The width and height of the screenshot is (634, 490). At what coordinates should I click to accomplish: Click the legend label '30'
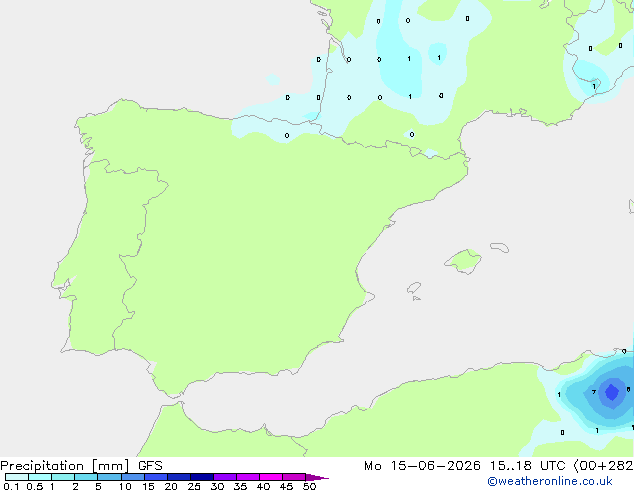pyautogui.click(x=217, y=486)
